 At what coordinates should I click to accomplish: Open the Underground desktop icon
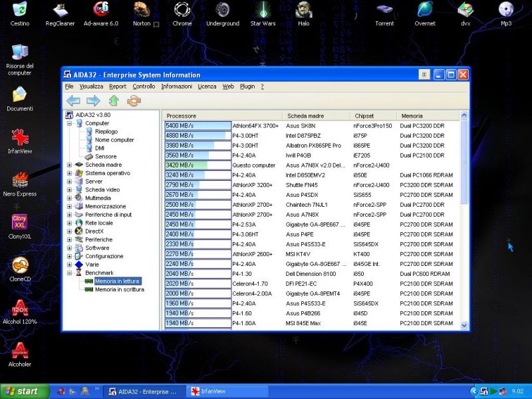223,14
